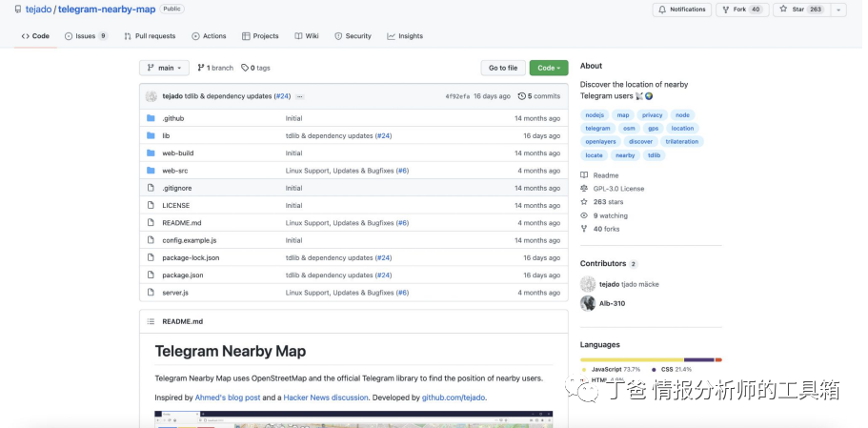Click the web-src folder icon

click(x=151, y=171)
